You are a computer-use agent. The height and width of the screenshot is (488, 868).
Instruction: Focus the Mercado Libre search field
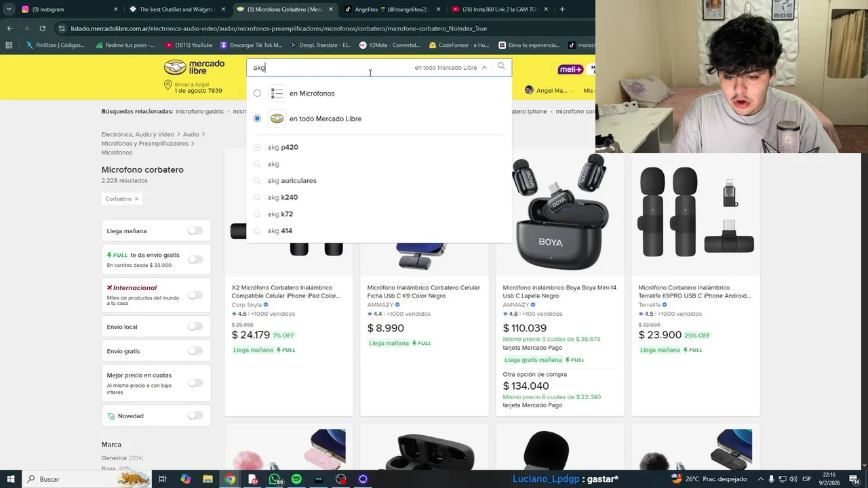(x=329, y=67)
